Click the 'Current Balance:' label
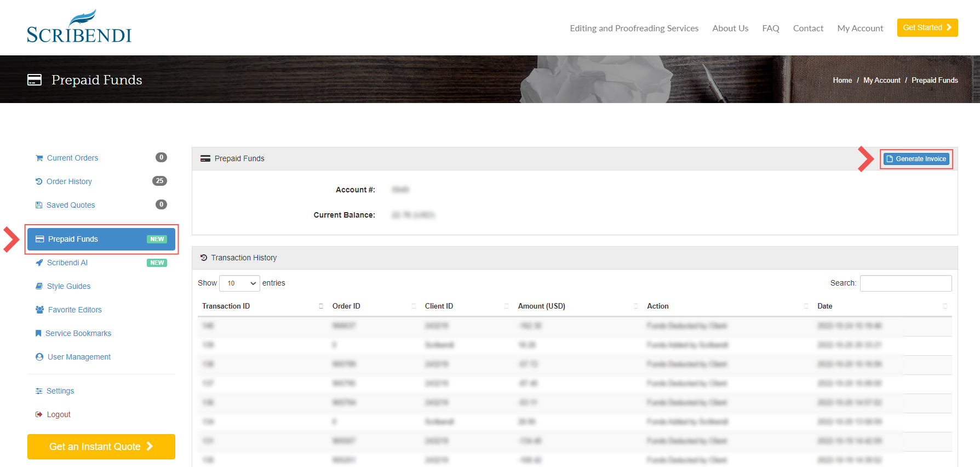The height and width of the screenshot is (467, 980). 344,215
